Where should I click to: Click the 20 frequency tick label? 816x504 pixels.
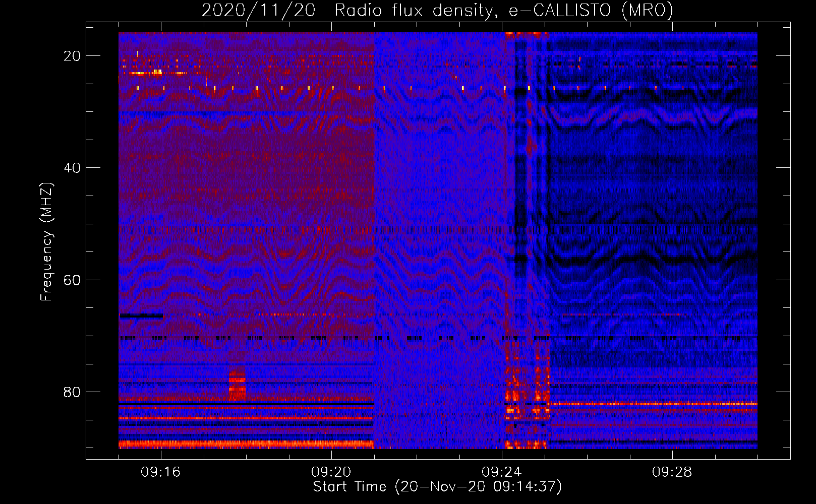[x=72, y=56]
